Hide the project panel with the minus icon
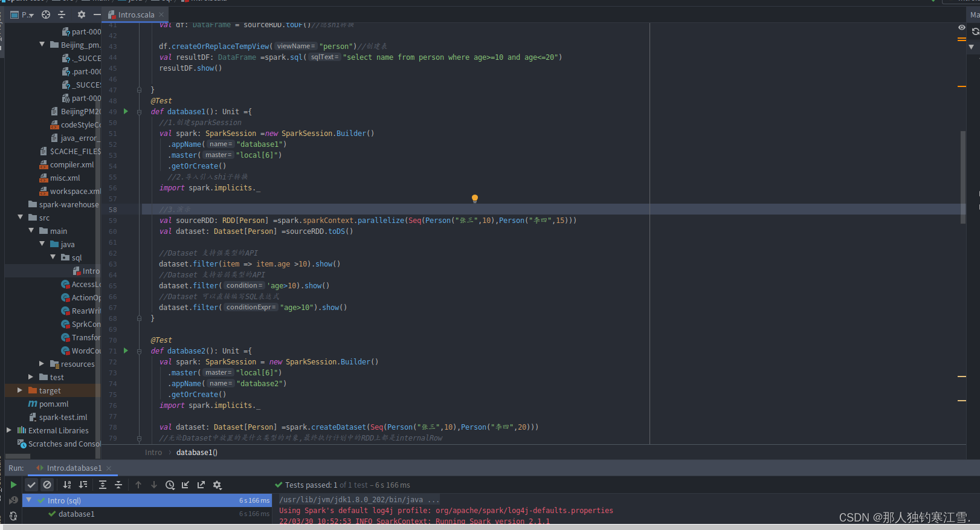 pos(97,15)
